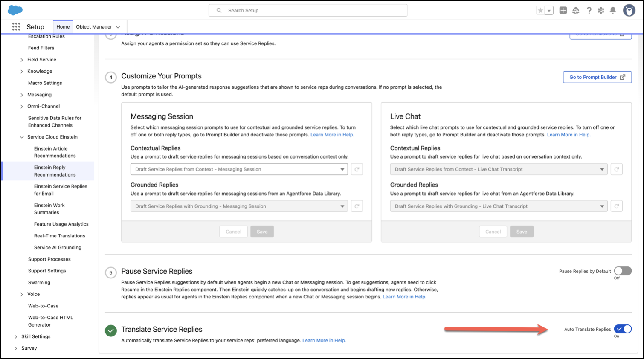This screenshot has width=644, height=359.
Task: Open Service AI Grounding in sidebar
Action: 58,248
